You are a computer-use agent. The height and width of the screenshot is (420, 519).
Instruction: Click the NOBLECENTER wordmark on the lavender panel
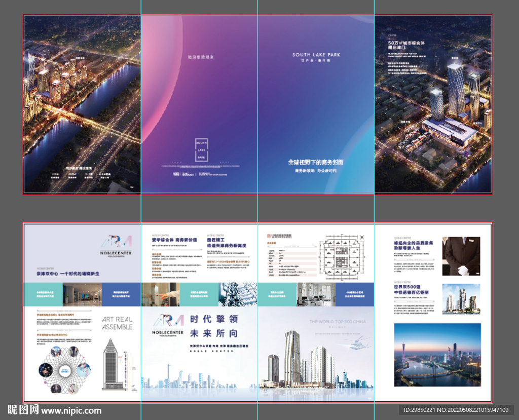click(116, 253)
